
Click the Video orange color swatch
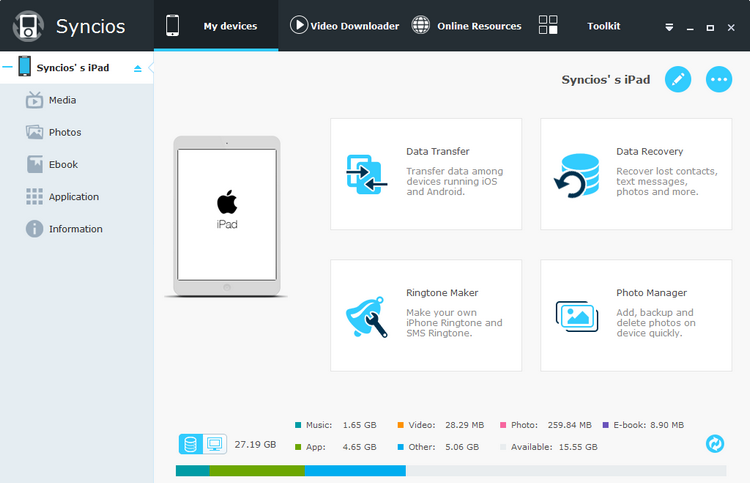400,425
